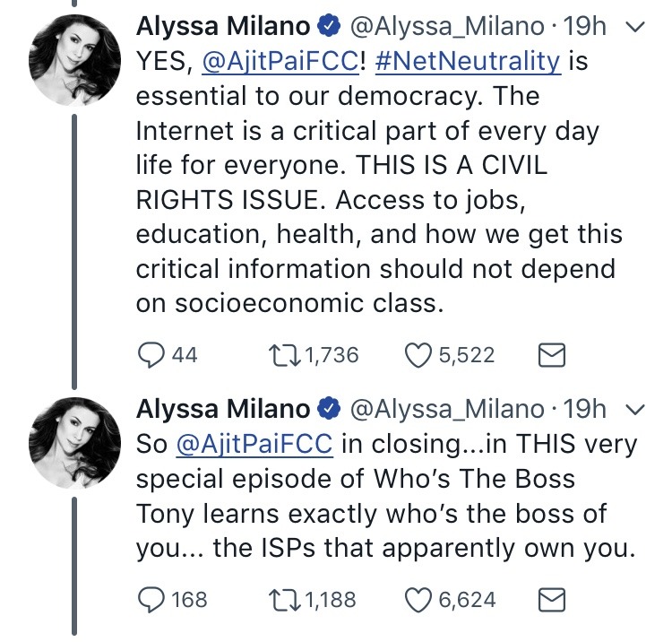Expand options chevron on second tweet
Screen dimensions: 672x642
coord(633,410)
